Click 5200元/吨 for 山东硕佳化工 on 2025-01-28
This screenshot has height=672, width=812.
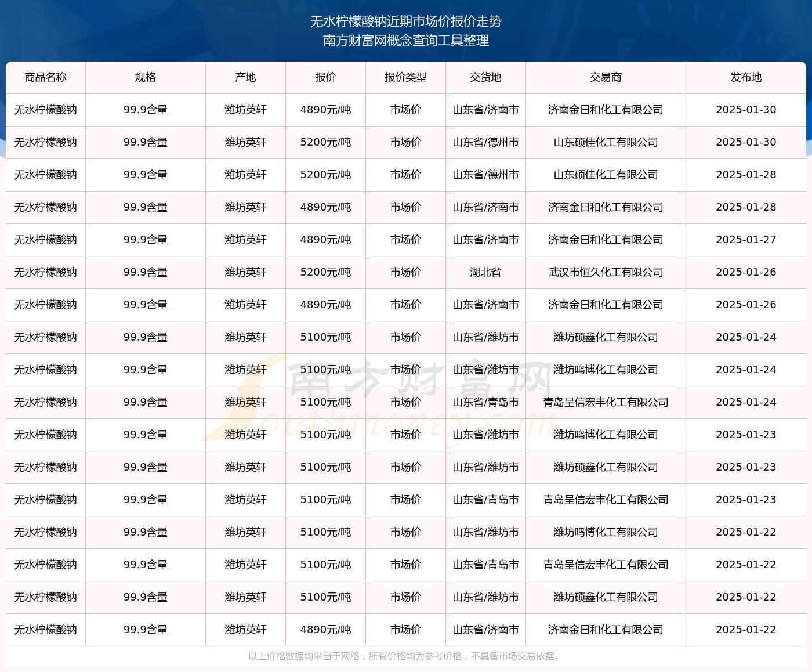coord(325,175)
